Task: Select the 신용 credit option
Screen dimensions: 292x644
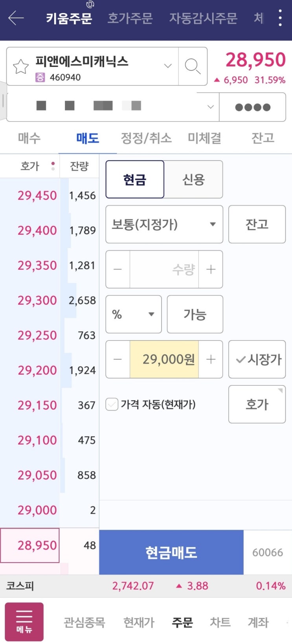Action: (x=193, y=180)
